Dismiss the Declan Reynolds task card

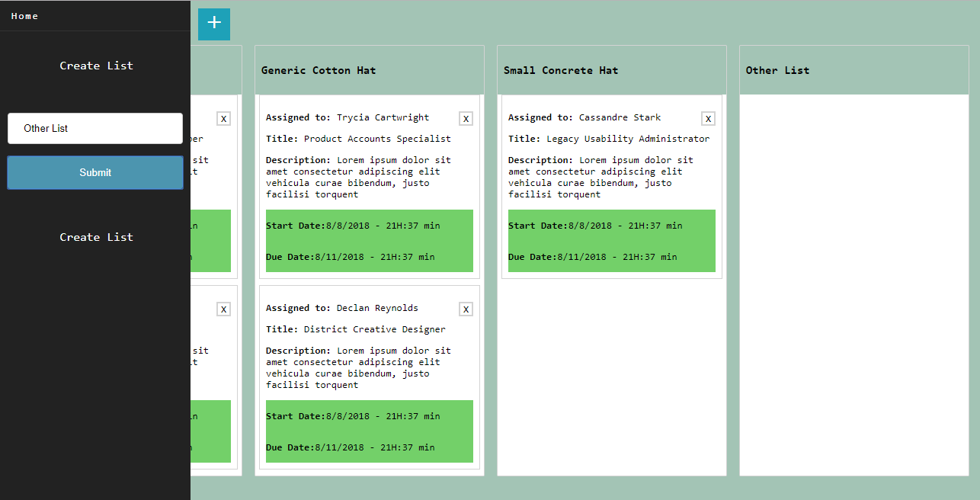(x=466, y=309)
